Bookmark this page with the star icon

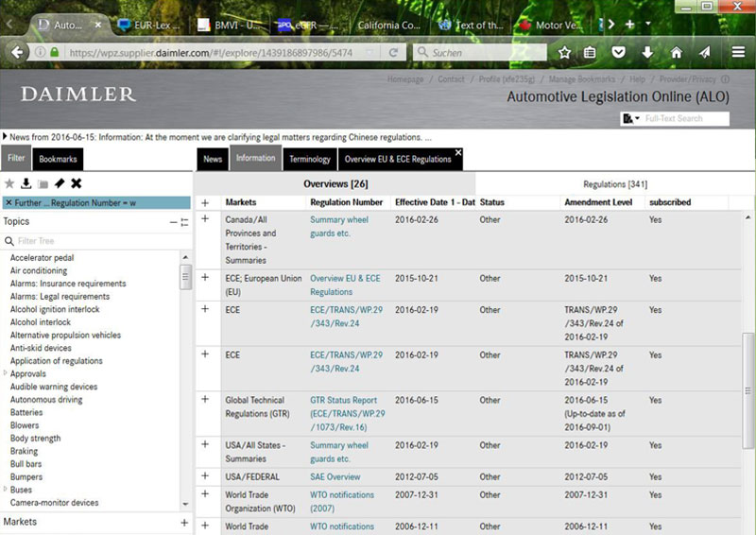click(x=564, y=52)
